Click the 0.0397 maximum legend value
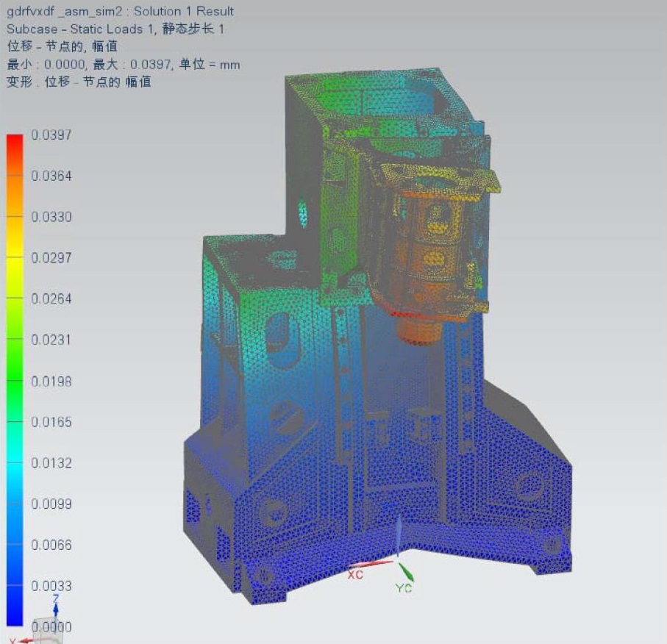Image resolution: width=667 pixels, height=644 pixels. 51,135
